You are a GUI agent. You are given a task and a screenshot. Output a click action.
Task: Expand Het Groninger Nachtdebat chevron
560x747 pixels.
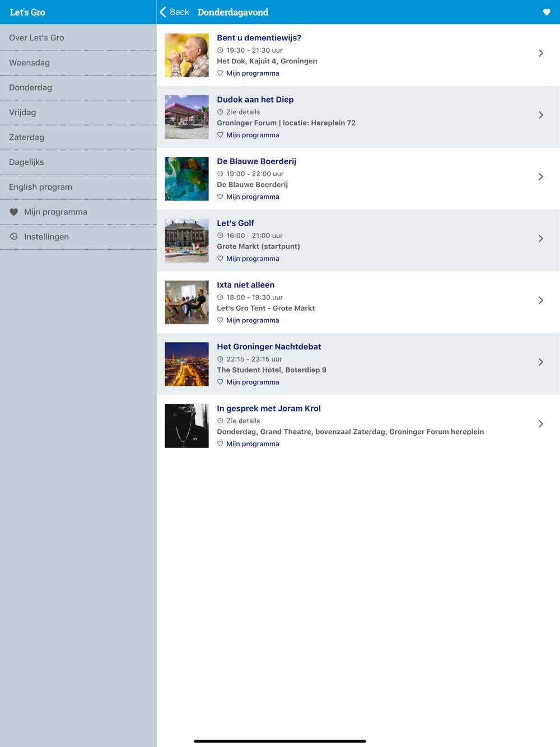pos(541,362)
